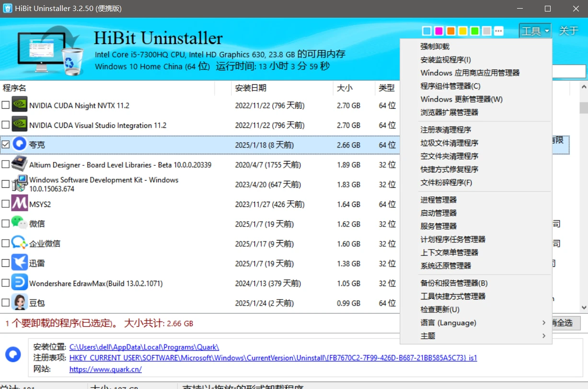Image resolution: width=588 pixels, height=389 pixels.
Task: Click the MSYS2 purple M icon
Action: click(x=19, y=204)
